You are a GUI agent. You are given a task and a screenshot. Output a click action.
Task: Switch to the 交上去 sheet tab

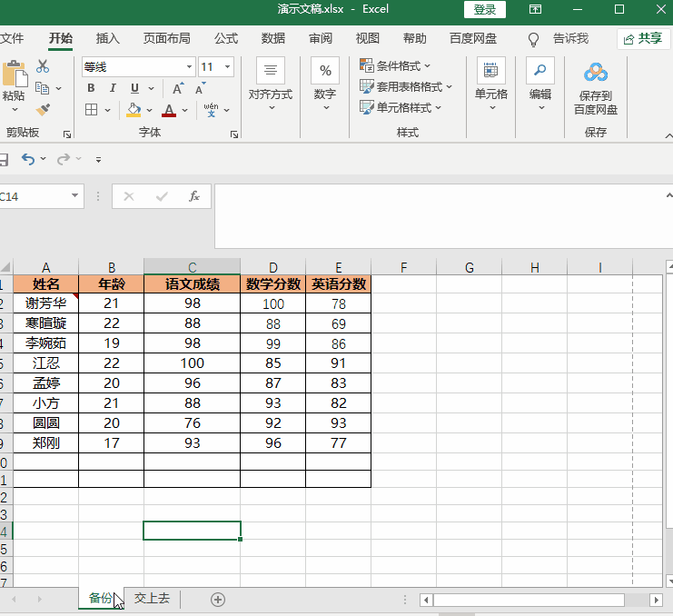(152, 599)
